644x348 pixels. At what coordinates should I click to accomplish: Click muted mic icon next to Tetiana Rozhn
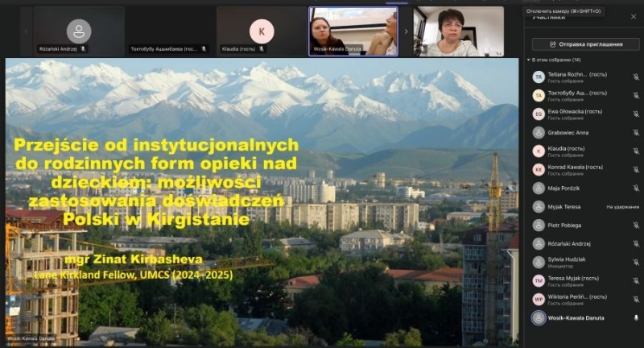point(635,77)
